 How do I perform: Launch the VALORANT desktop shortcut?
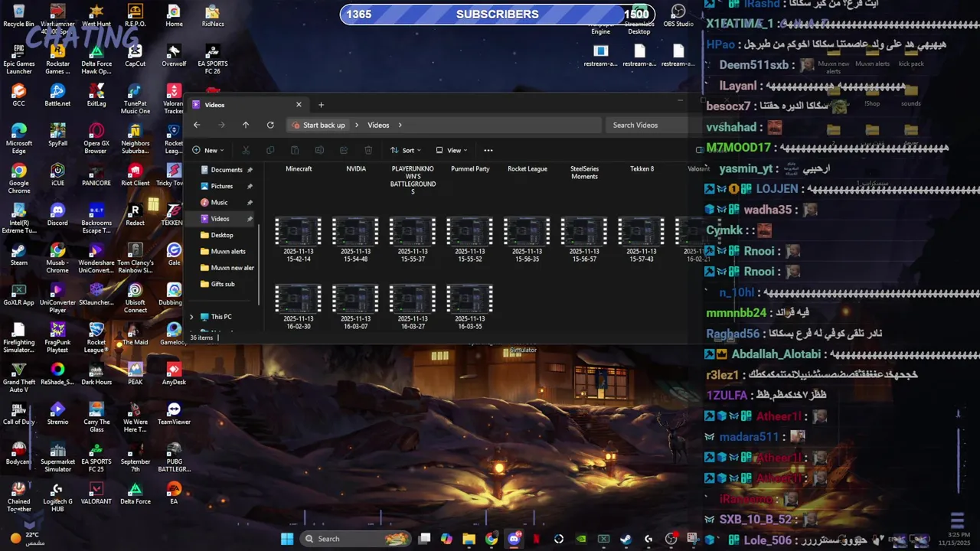pyautogui.click(x=96, y=493)
